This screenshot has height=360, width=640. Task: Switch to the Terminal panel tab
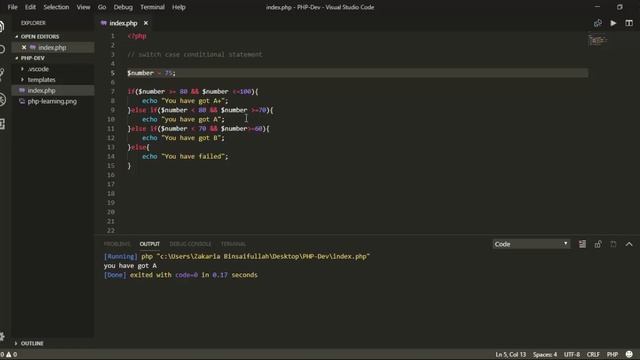233,244
